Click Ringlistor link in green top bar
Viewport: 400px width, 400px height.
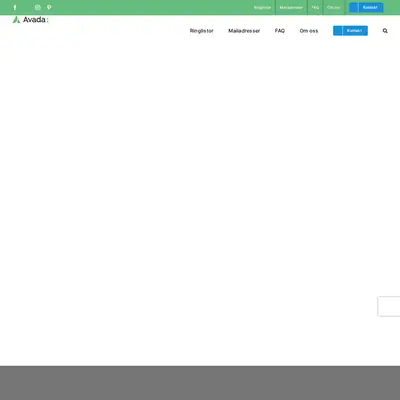click(x=262, y=7)
